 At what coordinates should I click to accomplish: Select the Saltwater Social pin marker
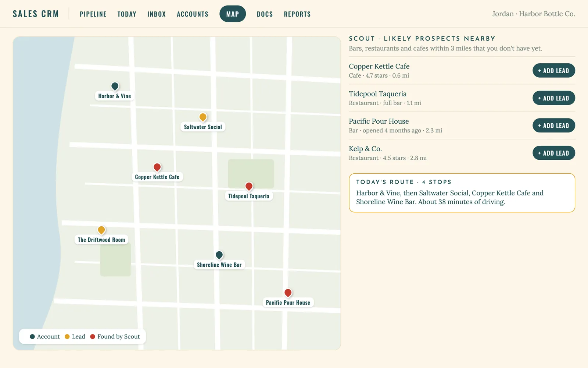click(x=203, y=117)
